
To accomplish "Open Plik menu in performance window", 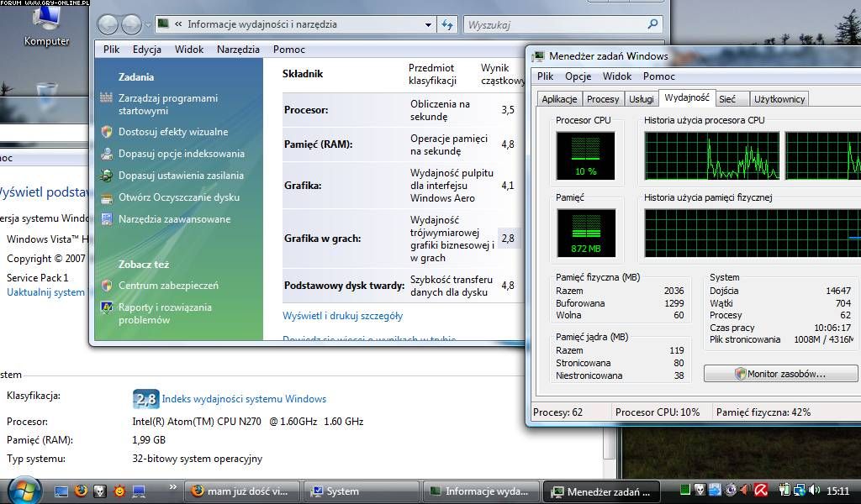I will [x=112, y=50].
